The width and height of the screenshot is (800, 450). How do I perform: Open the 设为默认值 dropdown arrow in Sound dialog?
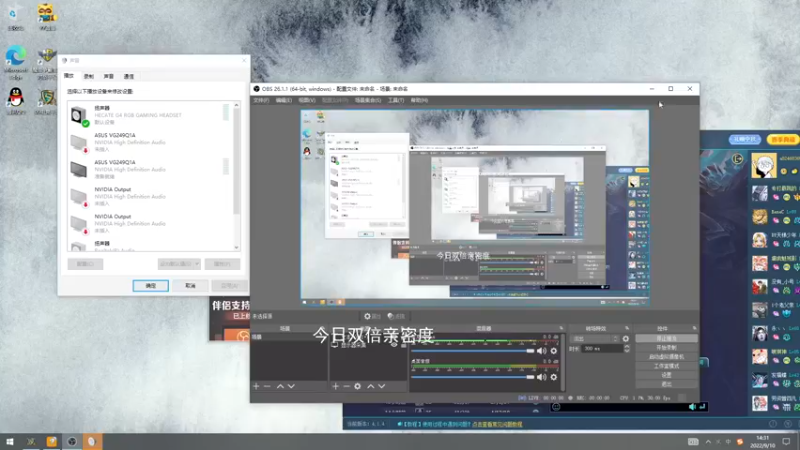coord(196,264)
